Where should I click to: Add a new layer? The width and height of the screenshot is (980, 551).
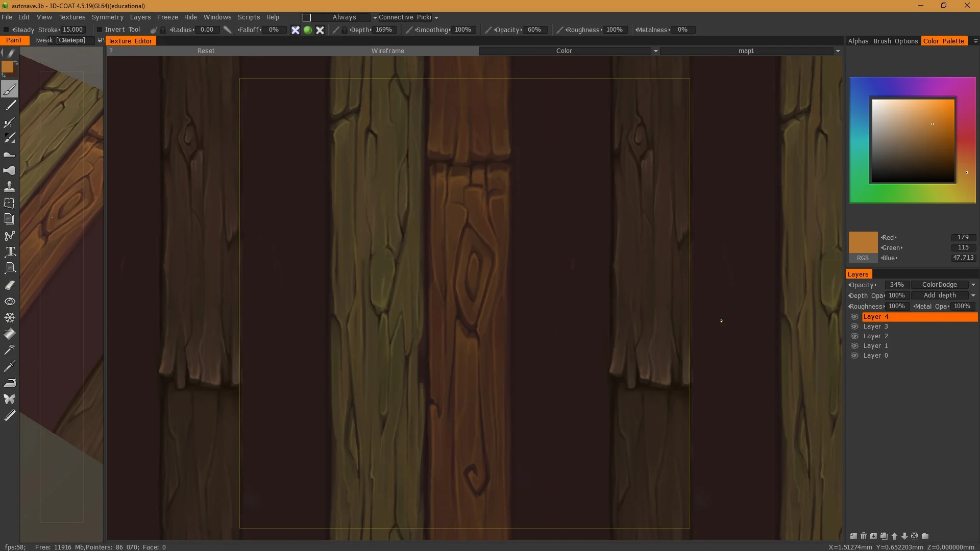[x=853, y=536]
